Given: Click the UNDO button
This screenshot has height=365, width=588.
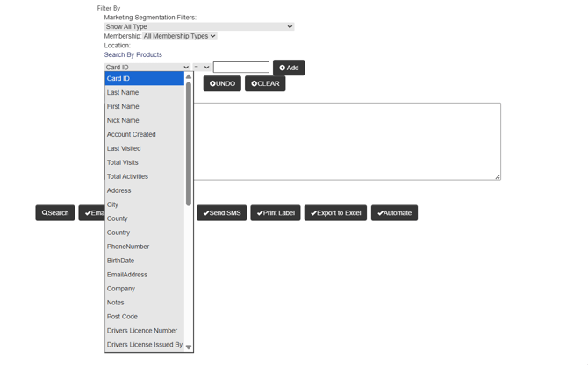Looking at the screenshot, I should (222, 84).
